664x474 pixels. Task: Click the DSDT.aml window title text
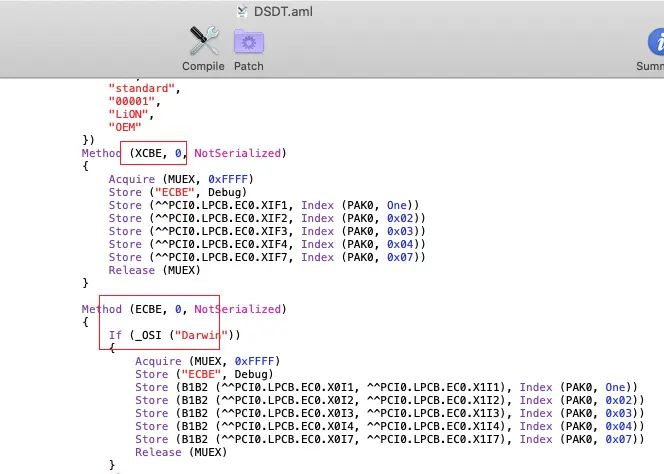tap(283, 11)
